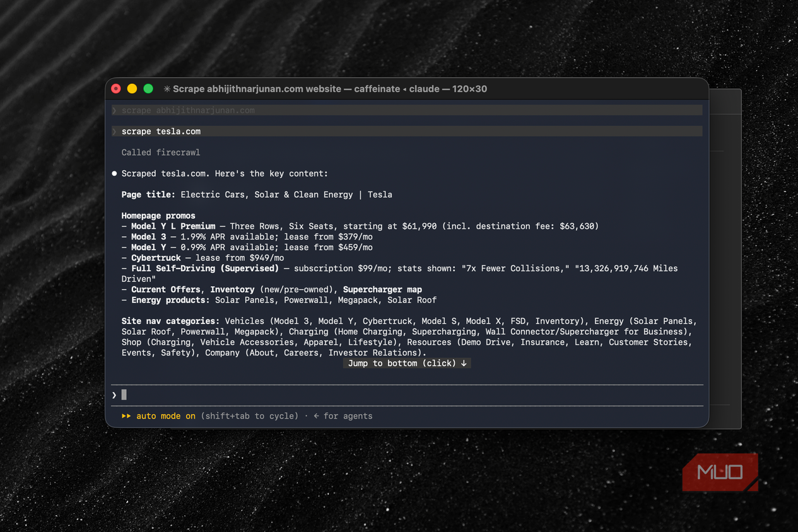Click the "Model 3" 1.99% APR line
Screen dimensions: 798x532
point(247,237)
